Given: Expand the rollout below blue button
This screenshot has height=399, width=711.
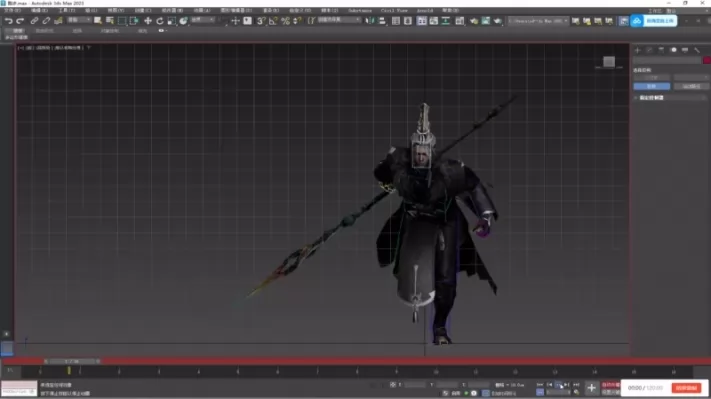Looking at the screenshot, I should pyautogui.click(x=670, y=97).
